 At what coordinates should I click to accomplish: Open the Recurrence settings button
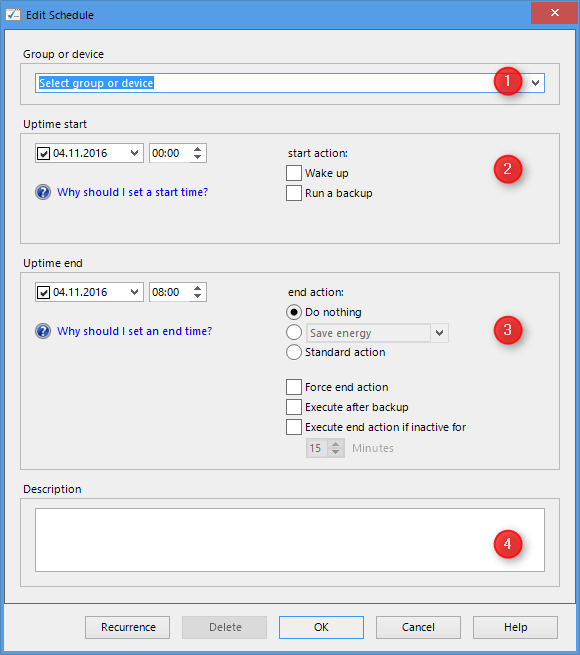point(127,627)
